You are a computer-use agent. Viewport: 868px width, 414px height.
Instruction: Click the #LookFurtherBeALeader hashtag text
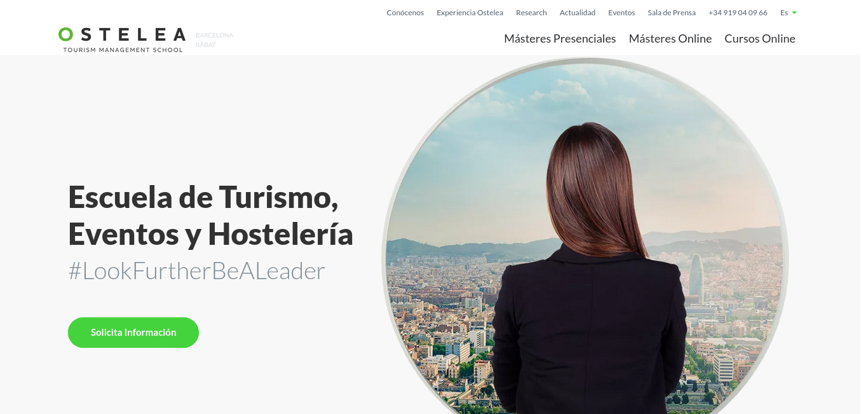tap(197, 271)
